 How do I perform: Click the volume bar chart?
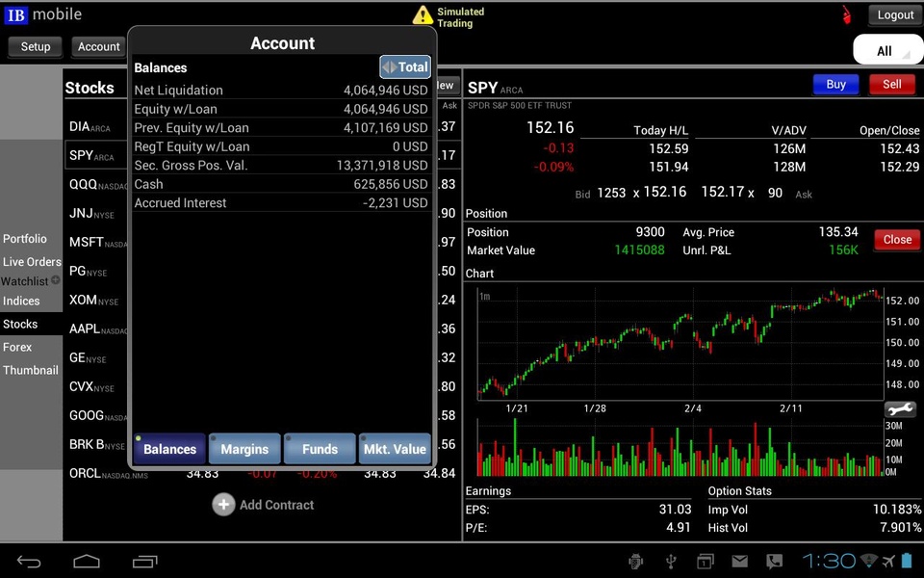click(x=680, y=448)
